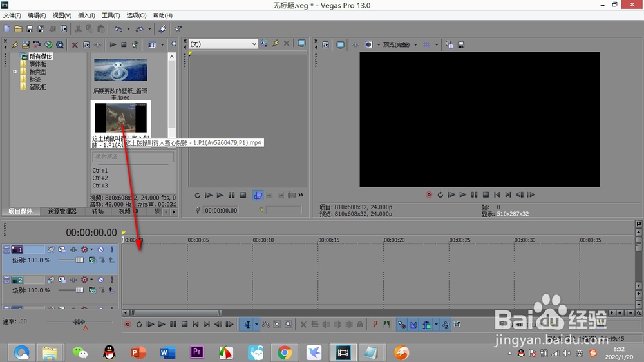The height and width of the screenshot is (362, 644).
Task: Open media properties in Project Media toolbar
Action: 86,44
